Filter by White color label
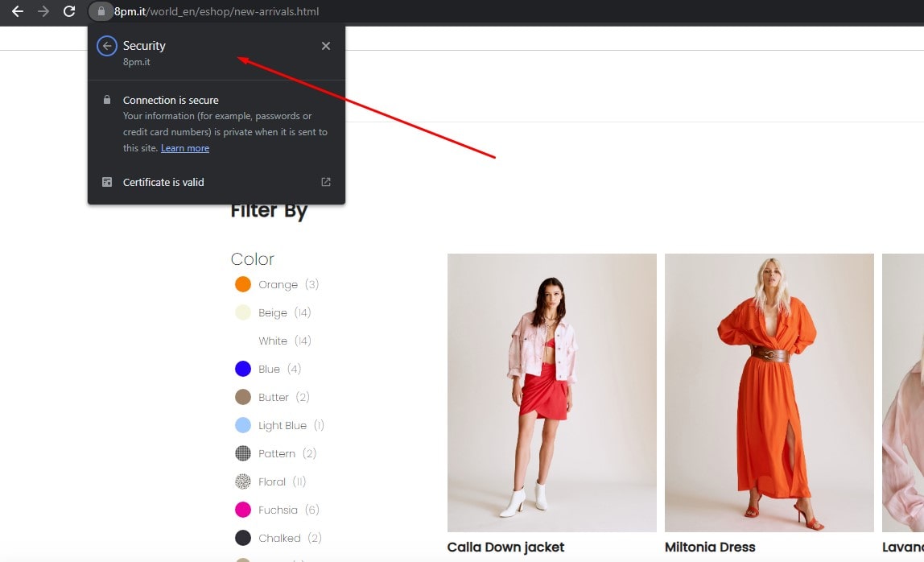Viewport: 924px width, 562px height. point(273,341)
